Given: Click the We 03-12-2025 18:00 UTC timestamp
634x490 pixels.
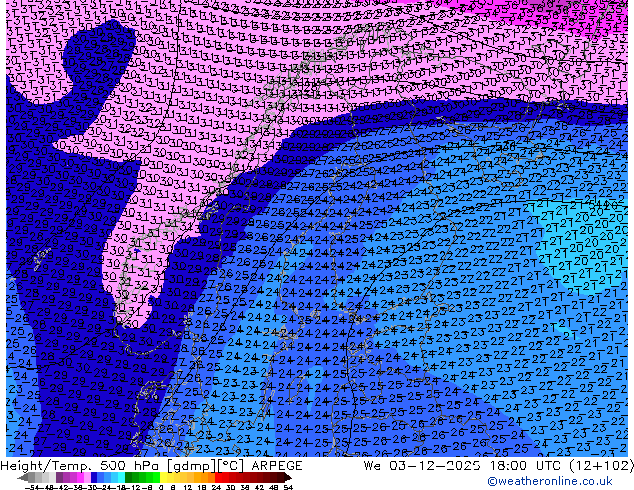Looking at the screenshot, I should tap(498, 466).
